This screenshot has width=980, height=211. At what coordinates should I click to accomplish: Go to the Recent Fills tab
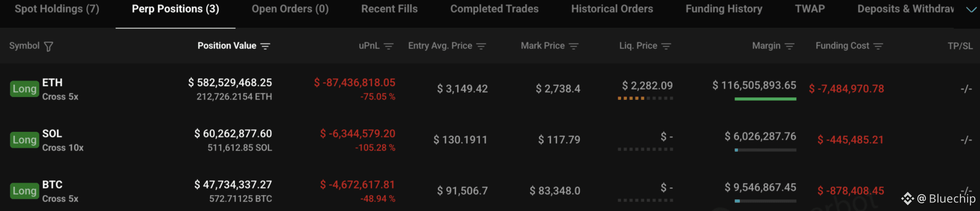coord(389,9)
